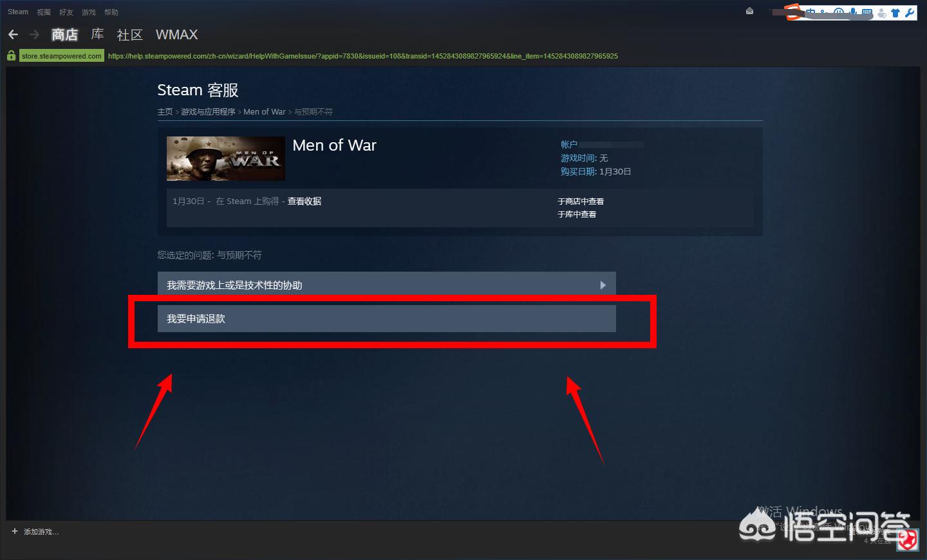
Task: Click the input method shirt skin icon
Action: (x=895, y=13)
